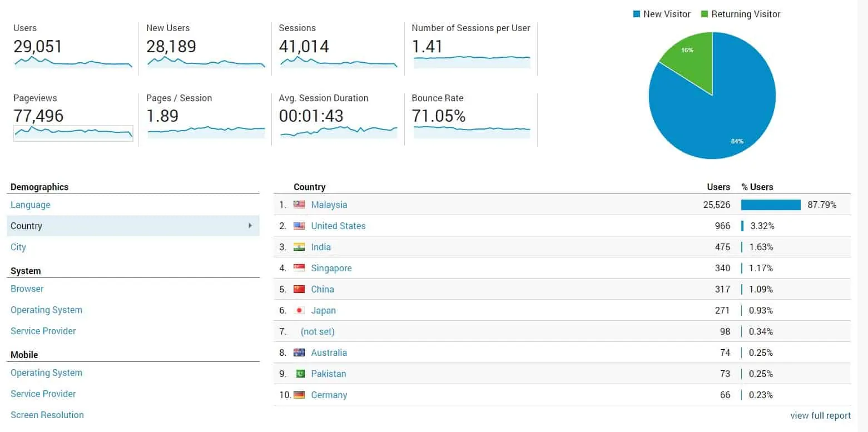Image resolution: width=868 pixels, height=432 pixels.
Task: Select City under Demographics
Action: (x=18, y=247)
